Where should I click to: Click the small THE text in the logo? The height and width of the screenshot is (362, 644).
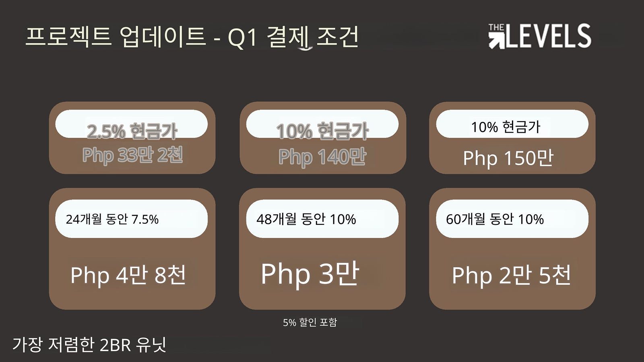pos(496,27)
